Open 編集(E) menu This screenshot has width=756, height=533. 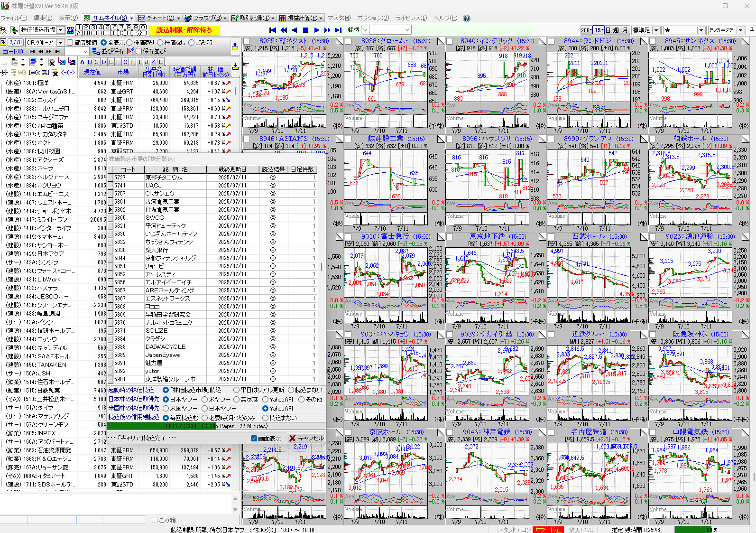pyautogui.click(x=43, y=18)
